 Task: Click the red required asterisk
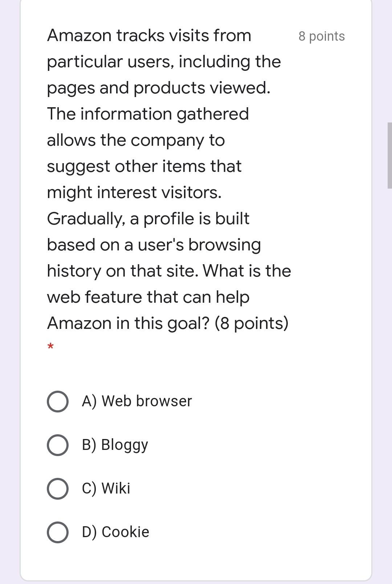click(x=51, y=347)
